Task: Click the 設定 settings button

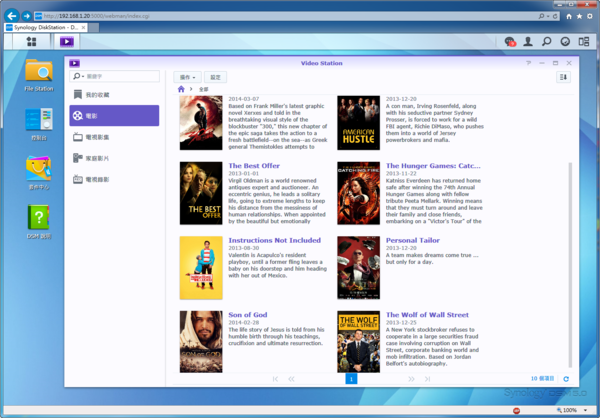Action: pos(216,77)
